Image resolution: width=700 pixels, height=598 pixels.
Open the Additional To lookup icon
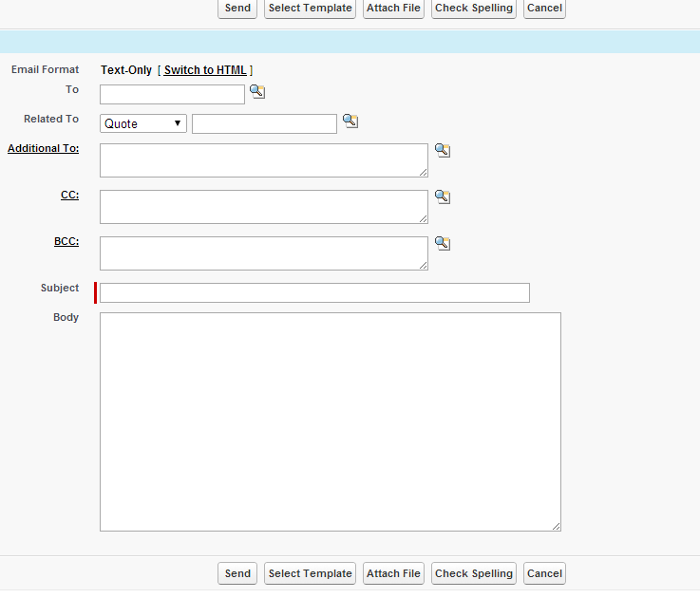(x=443, y=150)
